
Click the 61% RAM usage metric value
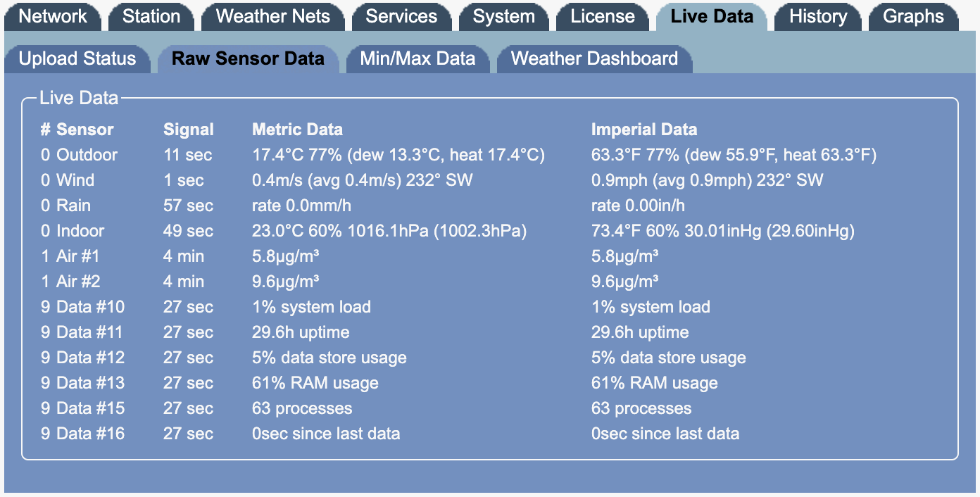(315, 383)
